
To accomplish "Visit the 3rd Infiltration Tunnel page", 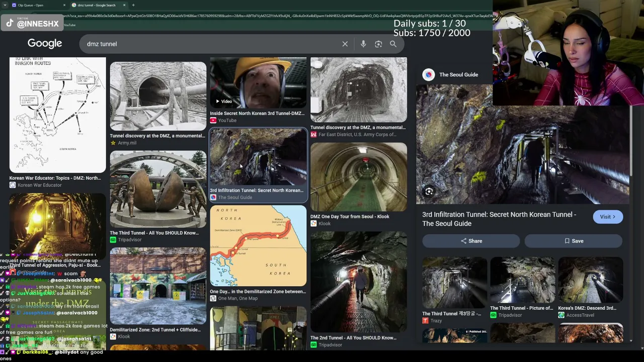I will (608, 217).
